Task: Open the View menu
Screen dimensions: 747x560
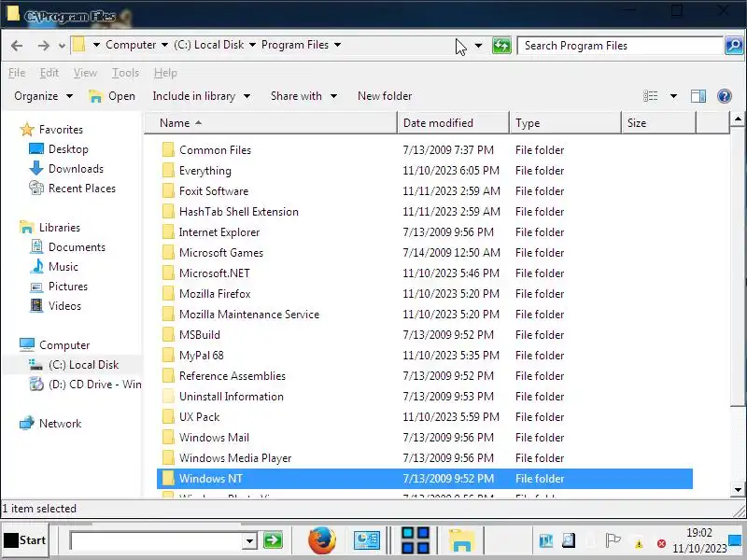Action: pyautogui.click(x=85, y=73)
